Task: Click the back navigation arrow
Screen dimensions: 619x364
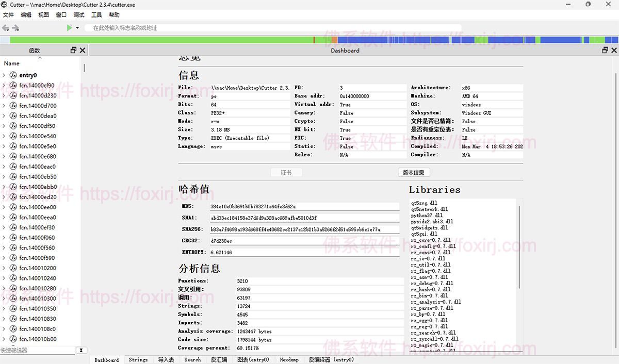Action: tap(5, 28)
